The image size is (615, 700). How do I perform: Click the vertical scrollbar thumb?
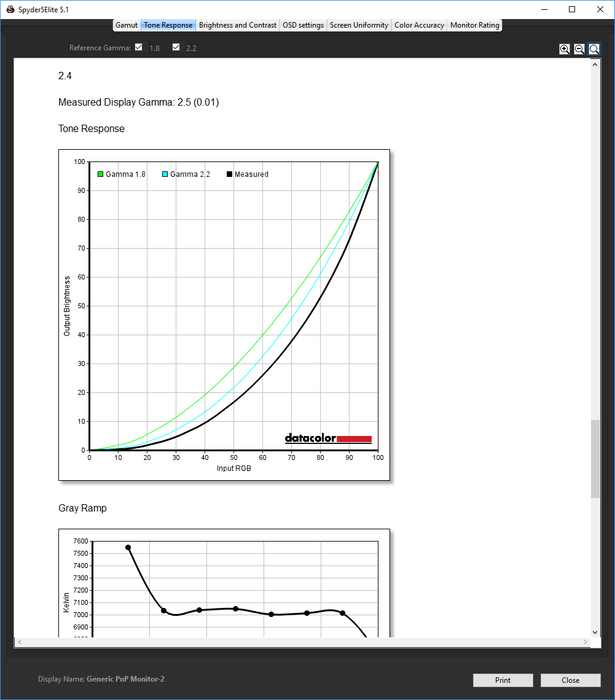(595, 459)
